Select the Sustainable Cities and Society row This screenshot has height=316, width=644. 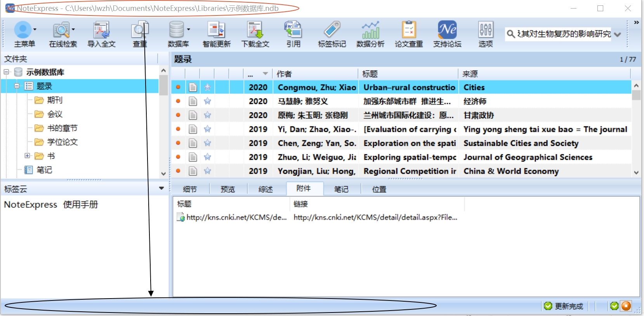[x=402, y=143]
